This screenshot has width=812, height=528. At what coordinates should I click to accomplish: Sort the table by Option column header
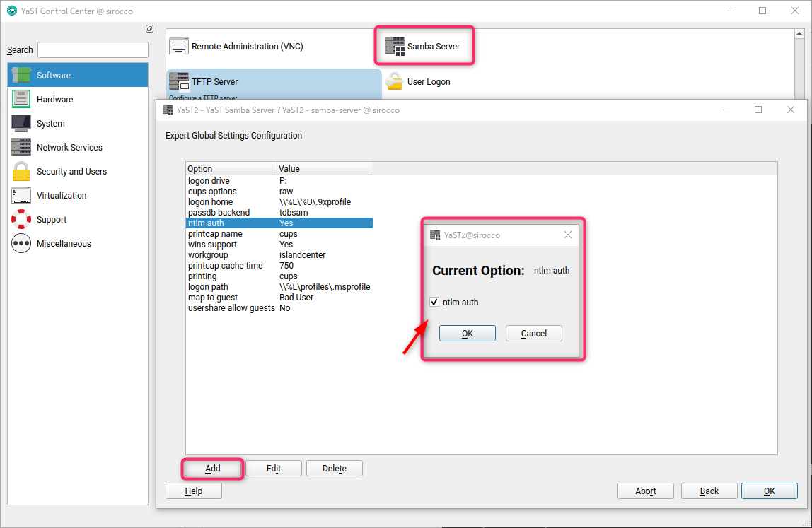tap(231, 168)
